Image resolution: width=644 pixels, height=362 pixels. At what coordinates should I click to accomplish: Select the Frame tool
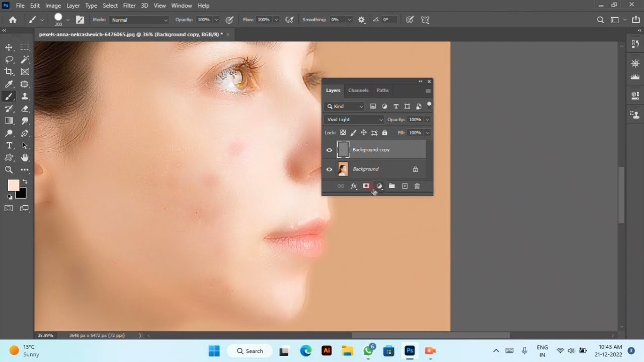(25, 72)
